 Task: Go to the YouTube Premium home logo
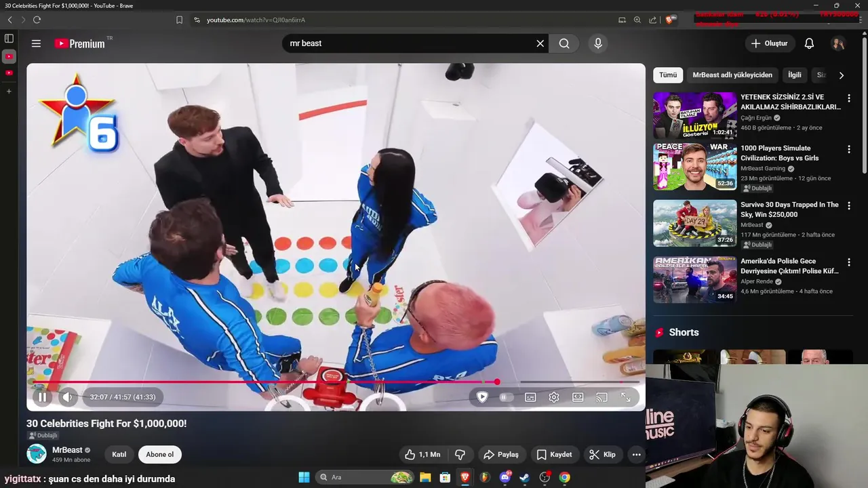tap(80, 43)
